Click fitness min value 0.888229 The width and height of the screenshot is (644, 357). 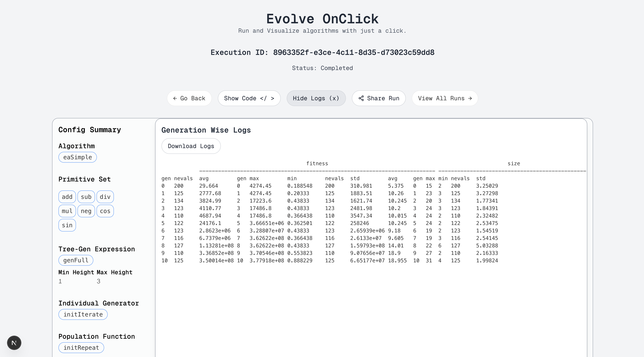pyautogui.click(x=300, y=260)
